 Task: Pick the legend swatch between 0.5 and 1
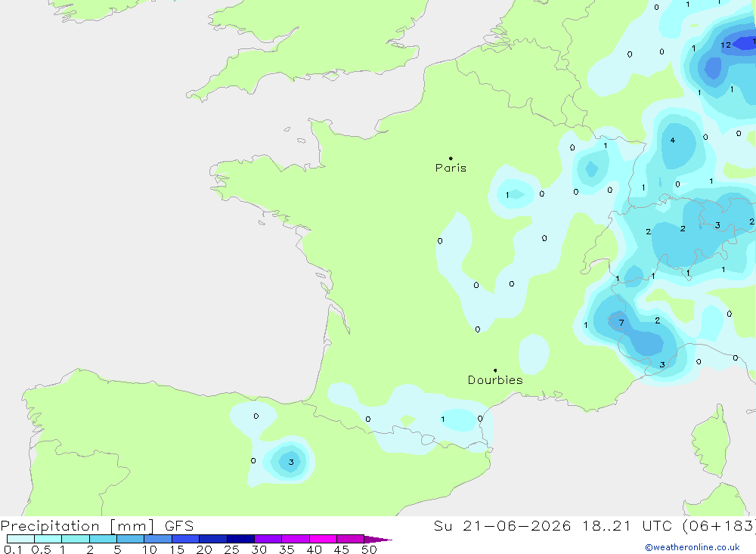pyautogui.click(x=48, y=539)
